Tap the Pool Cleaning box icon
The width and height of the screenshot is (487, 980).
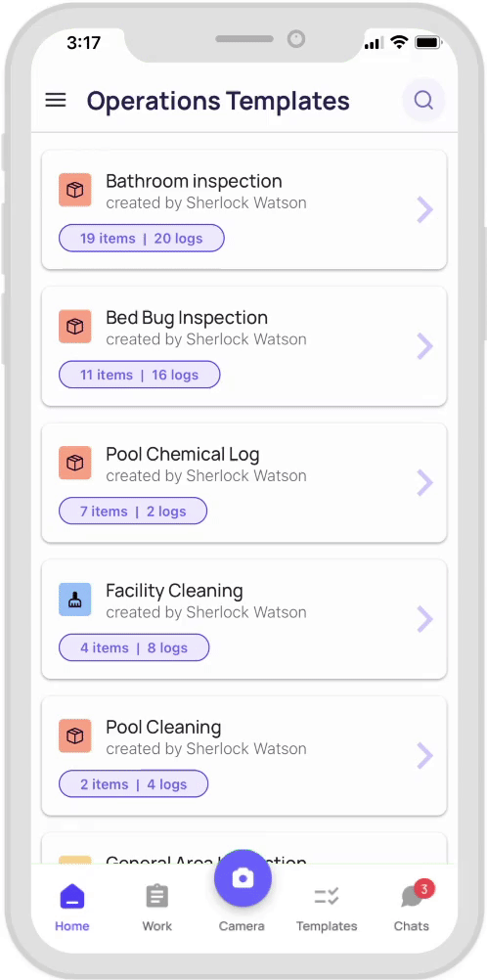75,735
